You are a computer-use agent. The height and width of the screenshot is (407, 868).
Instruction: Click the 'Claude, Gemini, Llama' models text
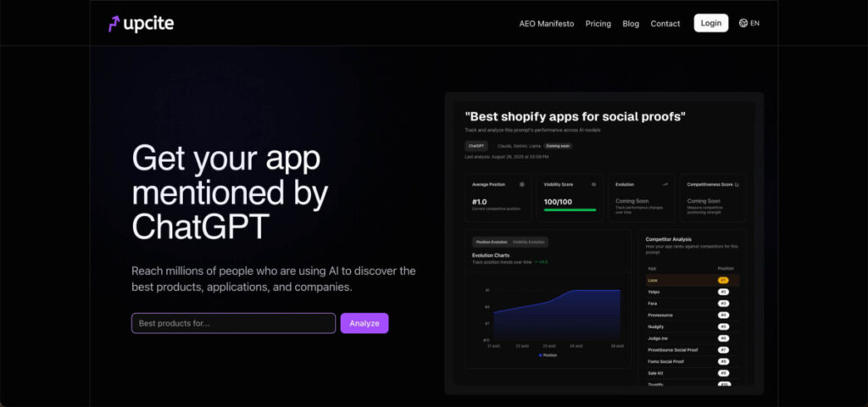[x=519, y=146]
